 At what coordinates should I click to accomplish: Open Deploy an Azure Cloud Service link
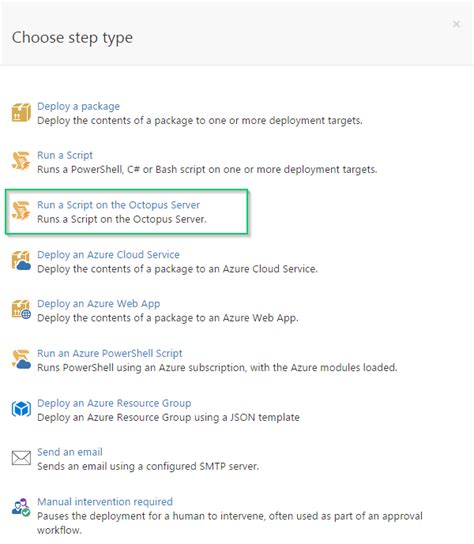[108, 255]
